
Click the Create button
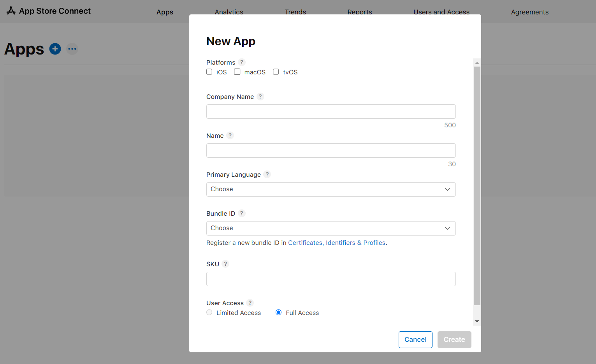pos(454,339)
